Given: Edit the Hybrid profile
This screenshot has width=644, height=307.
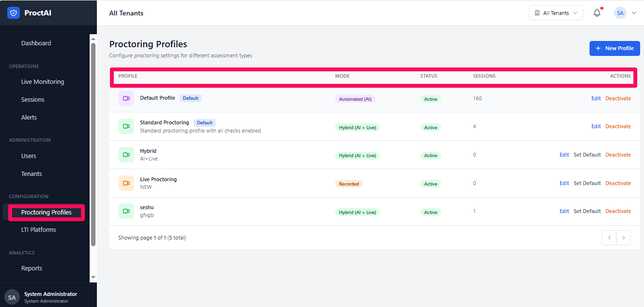Looking at the screenshot, I should (x=564, y=155).
